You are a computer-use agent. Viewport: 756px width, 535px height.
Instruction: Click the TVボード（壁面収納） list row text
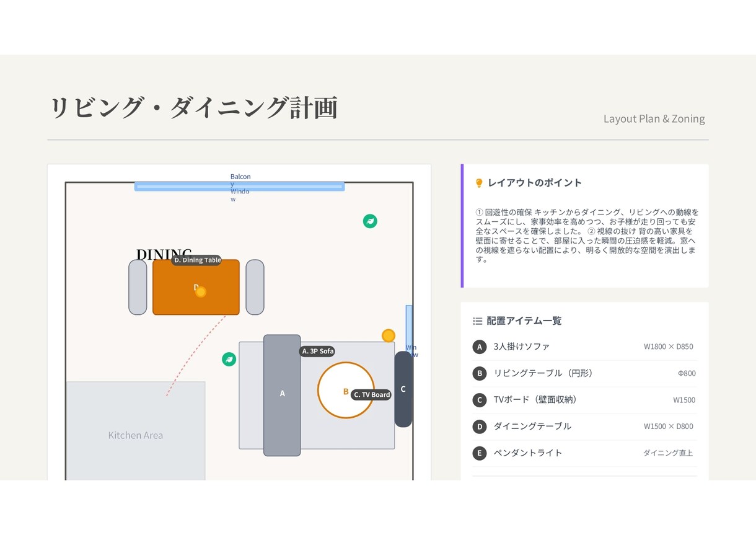click(535, 400)
